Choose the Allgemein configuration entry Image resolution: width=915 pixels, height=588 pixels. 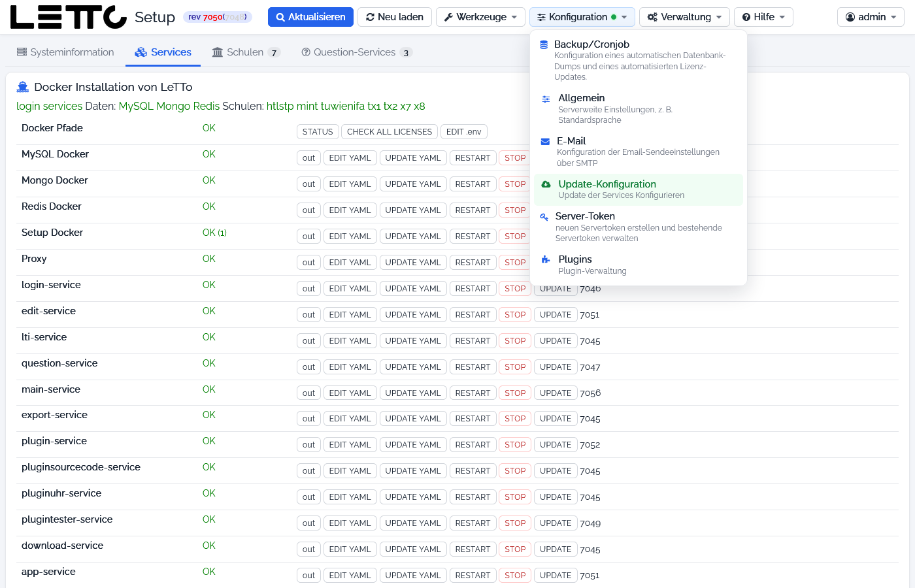tap(639, 108)
